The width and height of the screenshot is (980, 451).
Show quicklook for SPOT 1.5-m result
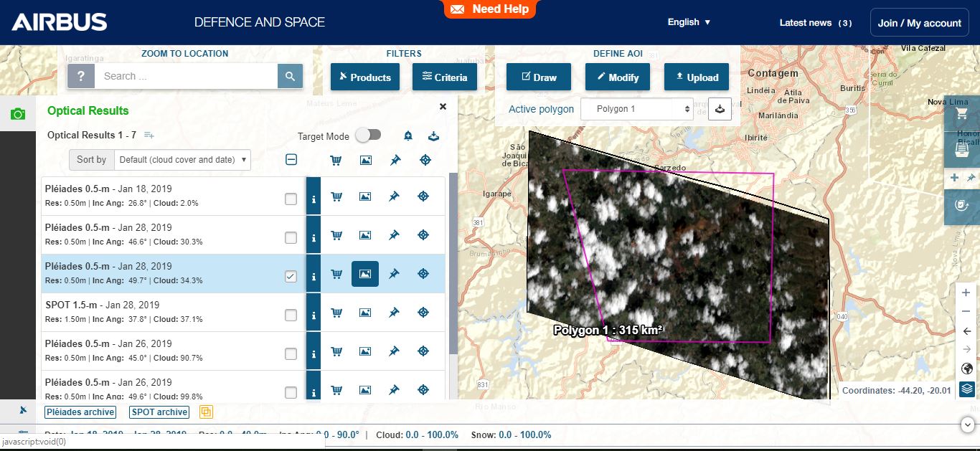coord(365,312)
